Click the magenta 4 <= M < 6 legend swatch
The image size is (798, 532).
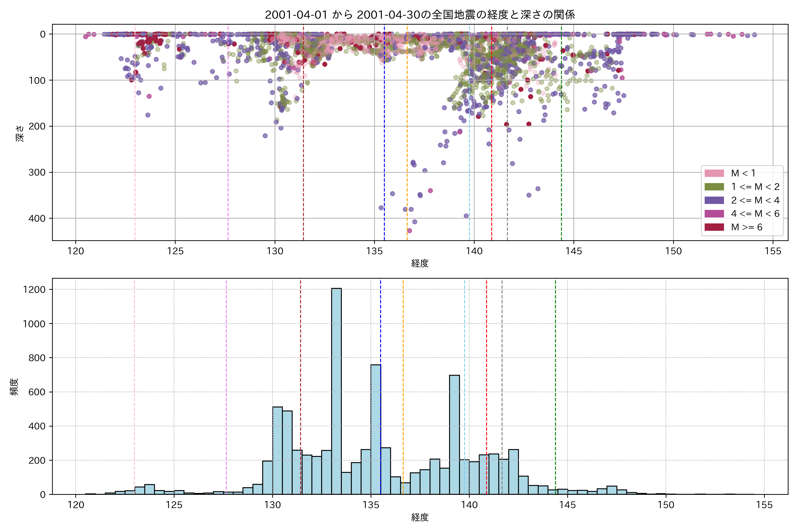(x=714, y=214)
